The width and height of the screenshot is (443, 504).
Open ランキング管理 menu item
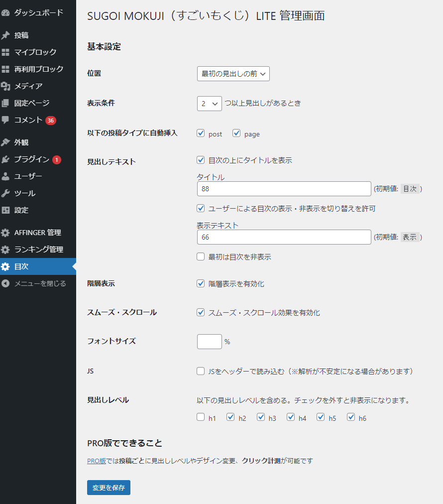click(x=38, y=250)
